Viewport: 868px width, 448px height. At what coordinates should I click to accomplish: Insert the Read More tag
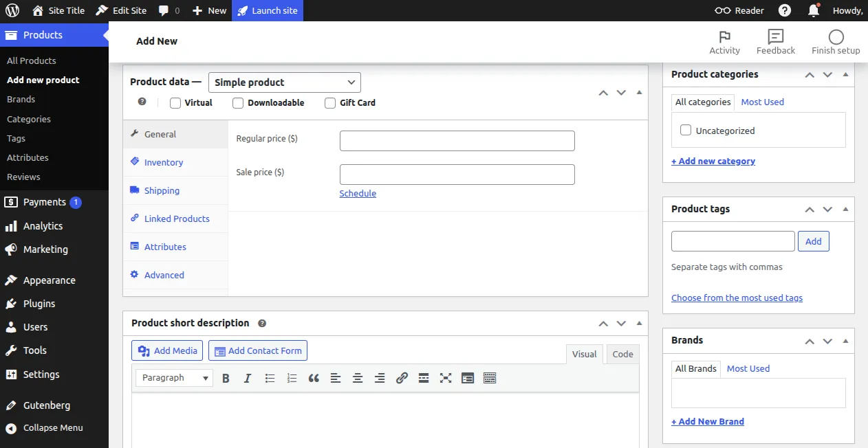(x=424, y=378)
